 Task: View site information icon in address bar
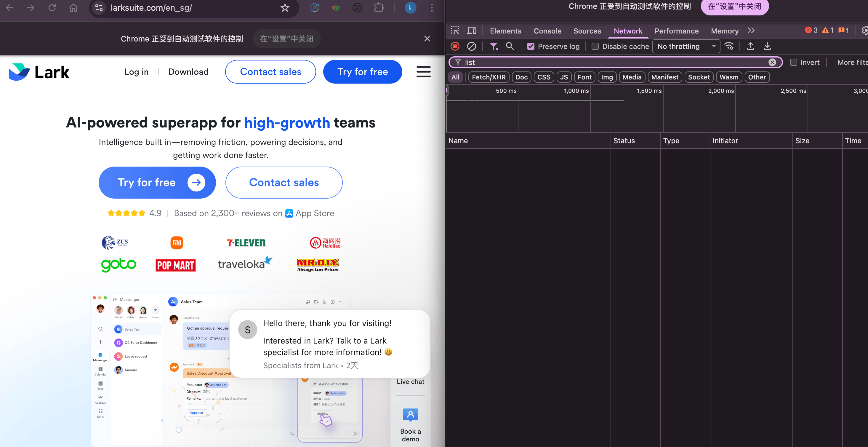tap(99, 8)
